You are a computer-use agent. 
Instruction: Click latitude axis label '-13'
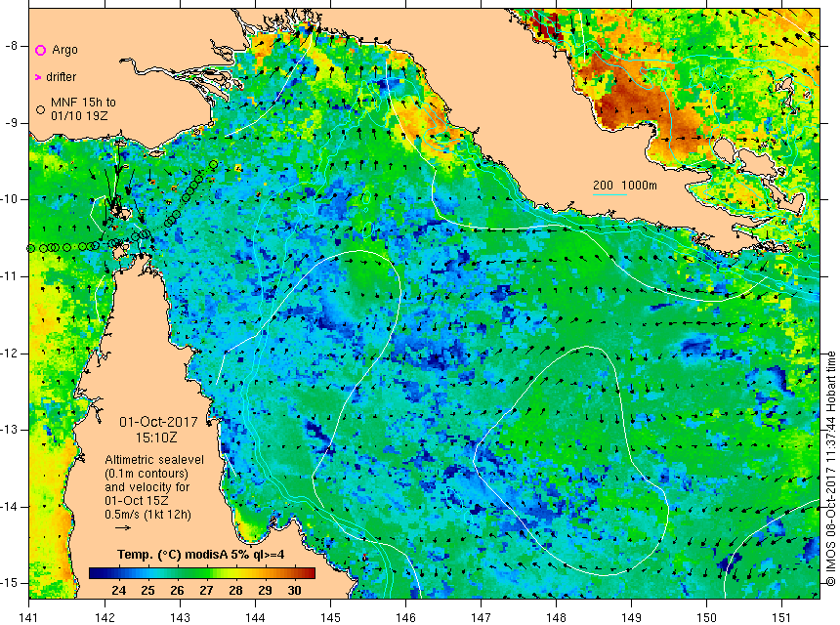pos(9,430)
